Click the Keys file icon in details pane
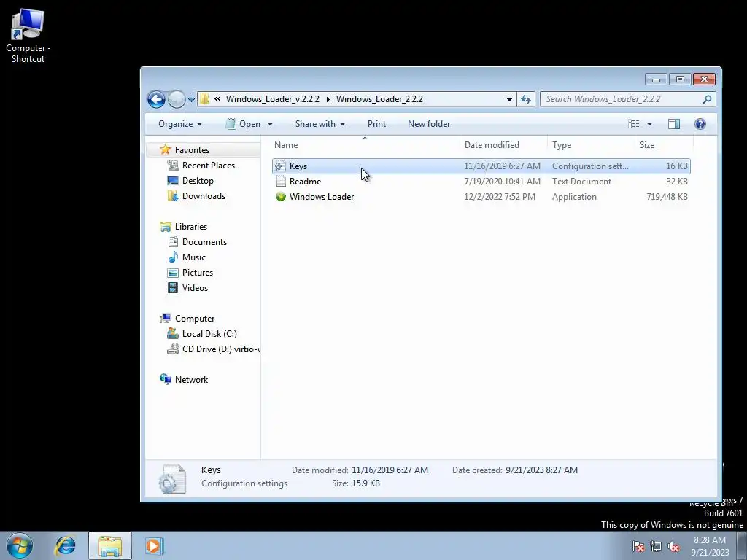The width and height of the screenshot is (747, 560). [x=172, y=479]
